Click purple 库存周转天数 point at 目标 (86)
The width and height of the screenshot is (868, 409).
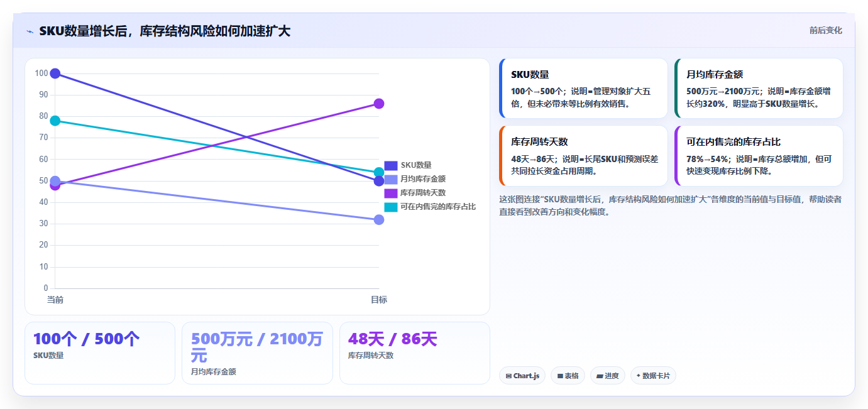[x=379, y=104]
